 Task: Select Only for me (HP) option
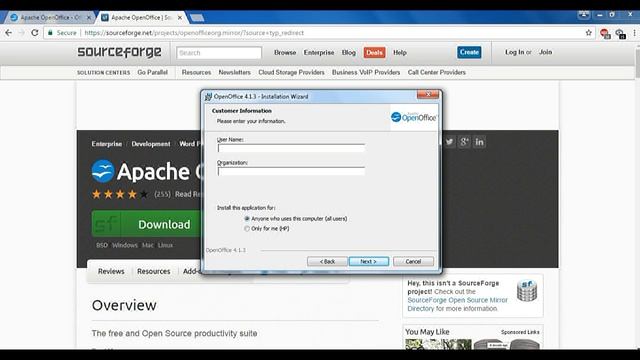247,229
